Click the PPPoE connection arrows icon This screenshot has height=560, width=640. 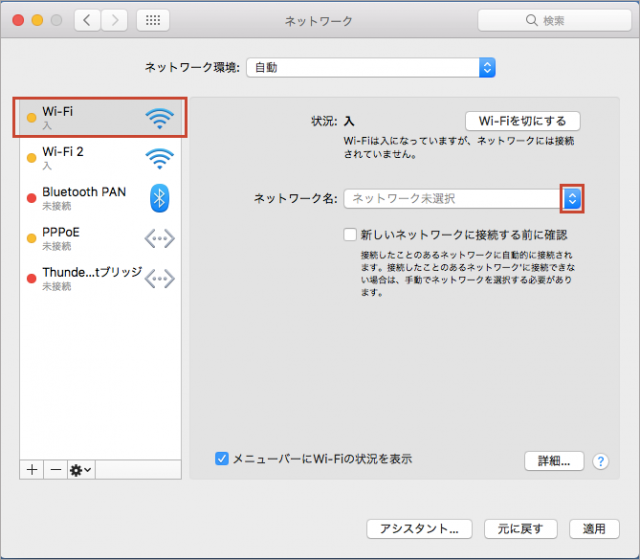(159, 238)
